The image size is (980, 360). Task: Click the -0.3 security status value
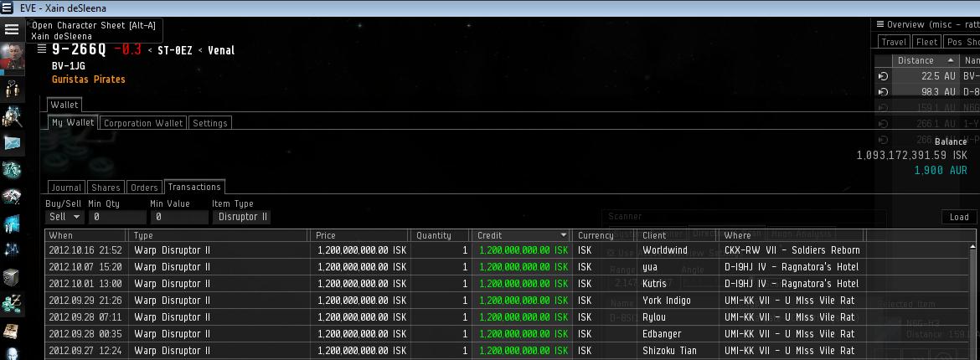(x=128, y=50)
